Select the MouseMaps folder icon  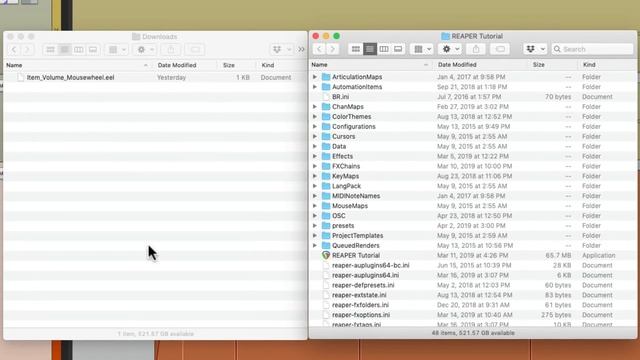pyautogui.click(x=326, y=206)
